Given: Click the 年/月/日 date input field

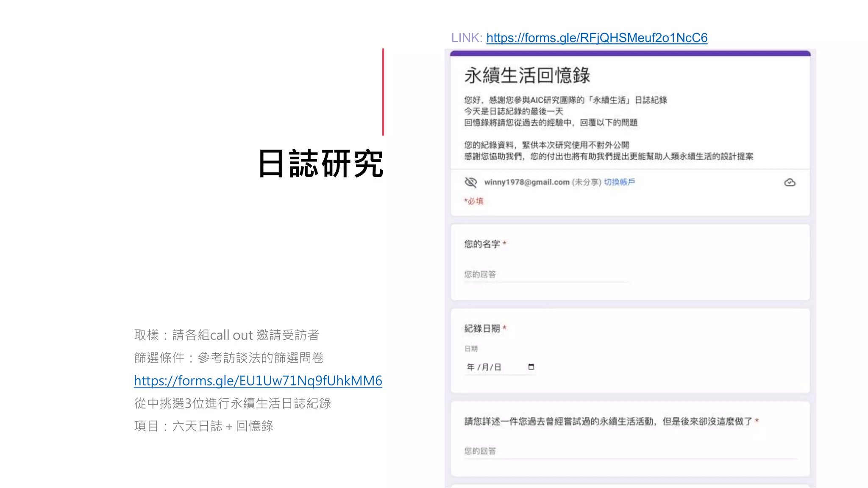Looking at the screenshot, I should [500, 367].
